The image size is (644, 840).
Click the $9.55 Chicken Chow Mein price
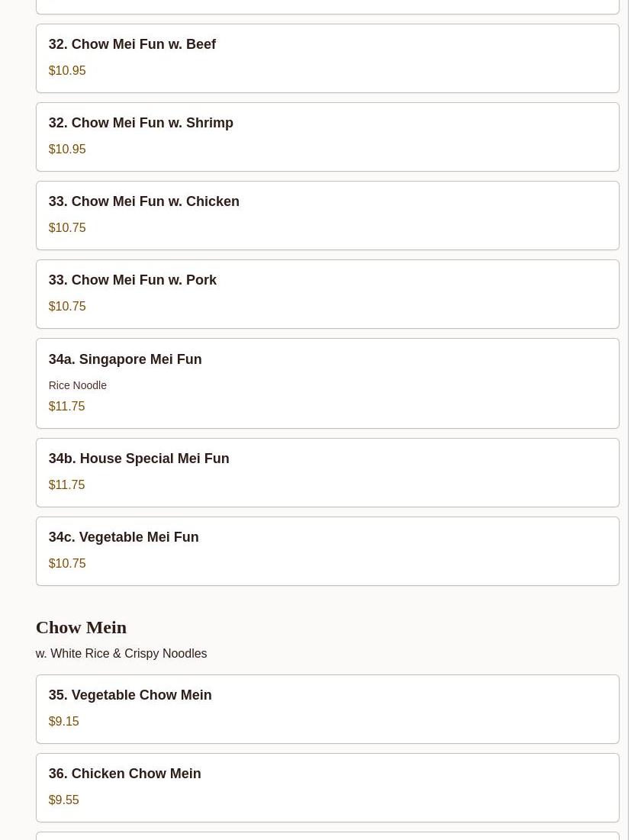[x=64, y=800]
